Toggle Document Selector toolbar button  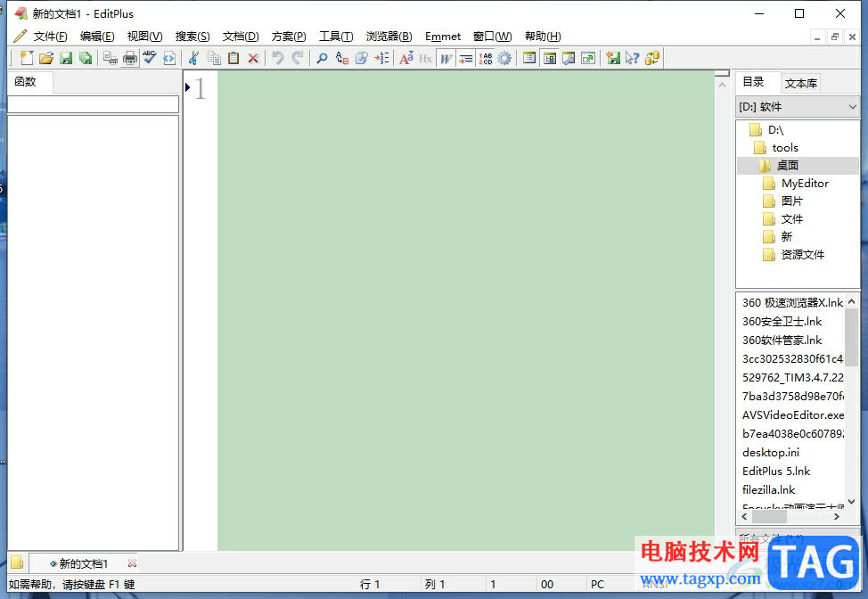[549, 58]
